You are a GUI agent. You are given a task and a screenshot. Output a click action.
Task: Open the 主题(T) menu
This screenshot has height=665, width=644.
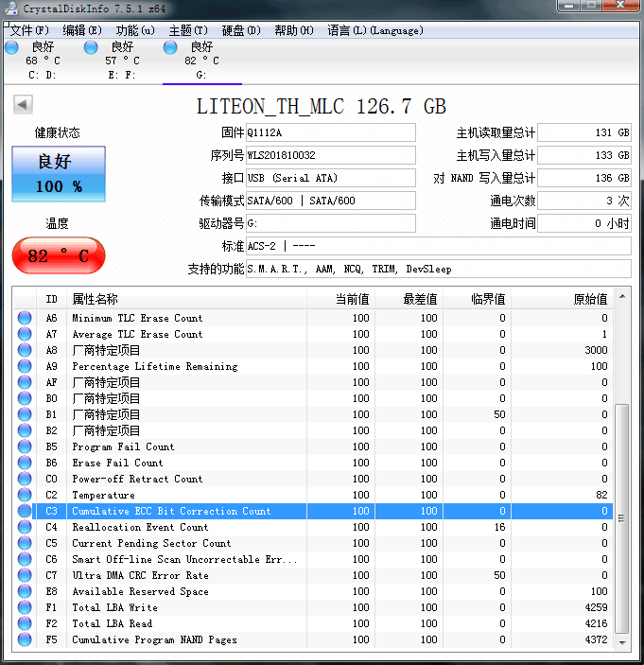[188, 30]
